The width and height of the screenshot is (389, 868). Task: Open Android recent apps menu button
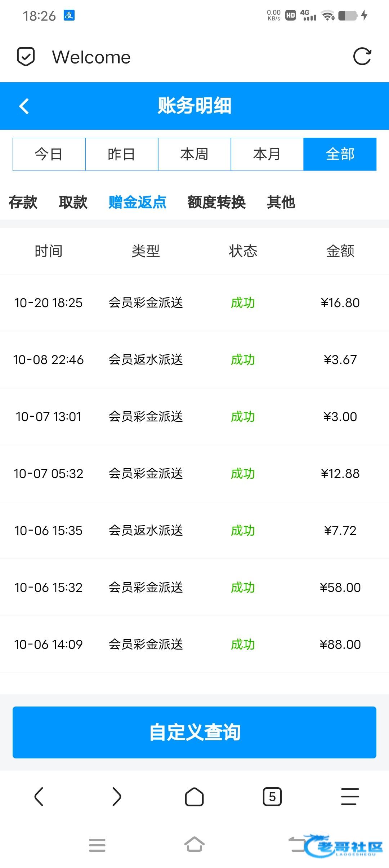click(x=97, y=845)
